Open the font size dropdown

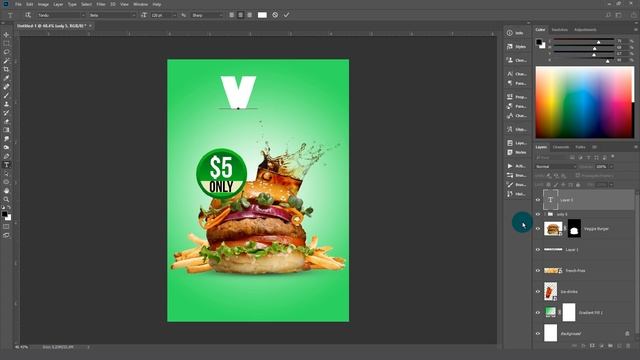coord(174,15)
